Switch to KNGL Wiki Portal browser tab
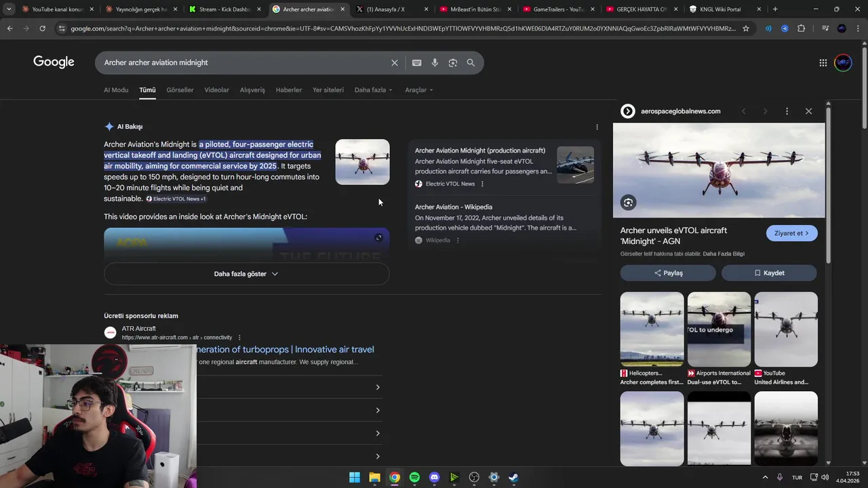Viewport: 868px width, 488px height. tap(726, 9)
